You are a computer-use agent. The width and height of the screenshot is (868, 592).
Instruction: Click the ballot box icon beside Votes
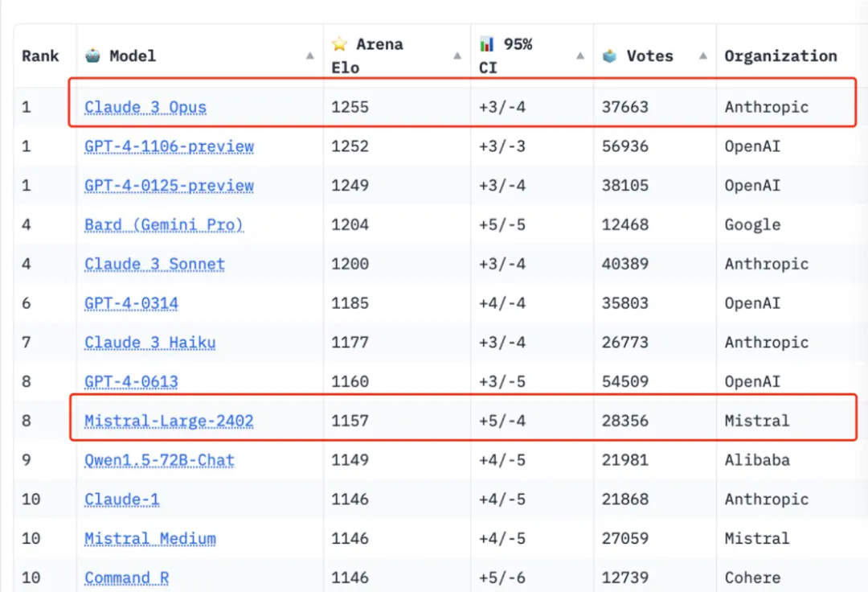click(610, 56)
